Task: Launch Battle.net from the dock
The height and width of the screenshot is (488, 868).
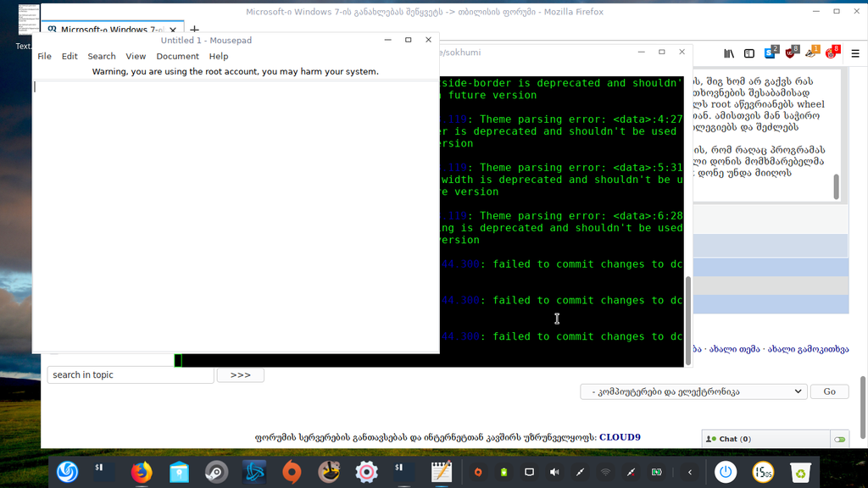Action: click(254, 472)
